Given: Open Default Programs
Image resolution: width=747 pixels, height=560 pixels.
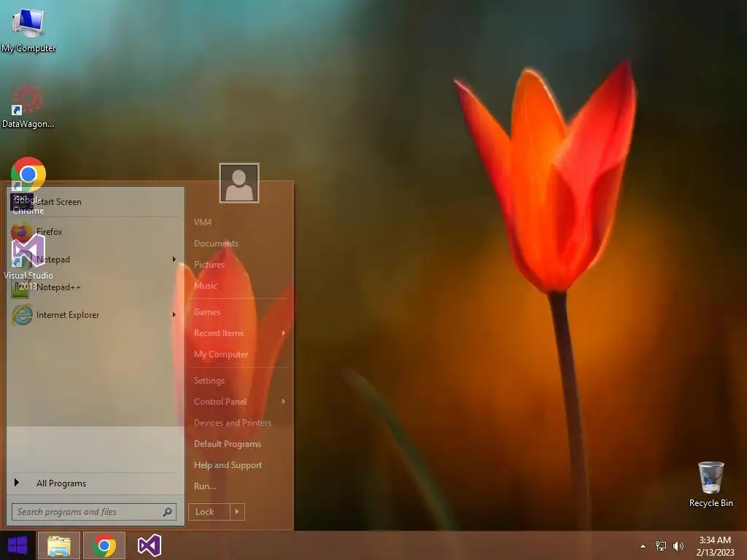Looking at the screenshot, I should point(228,444).
